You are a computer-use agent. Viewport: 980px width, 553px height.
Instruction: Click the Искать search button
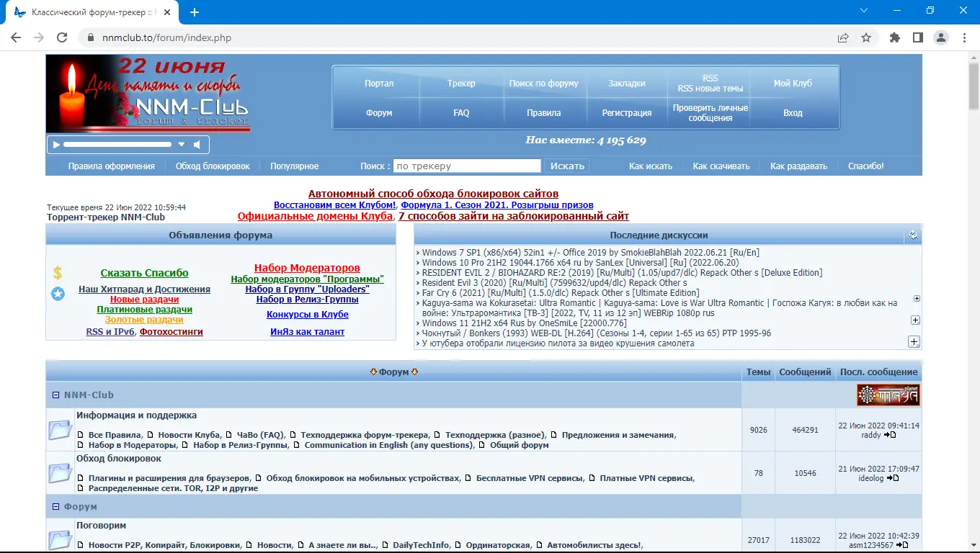click(568, 166)
